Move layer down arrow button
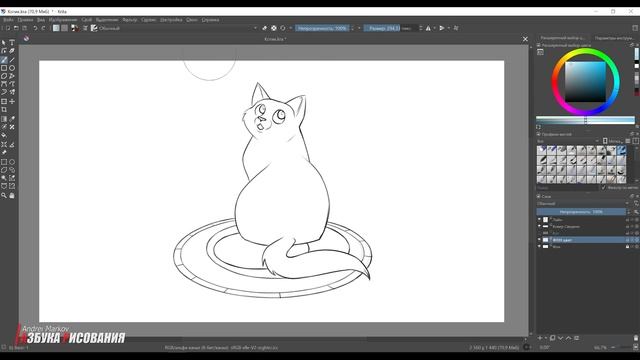Image resolution: width=640 pixels, height=360 pixels. coord(560,338)
